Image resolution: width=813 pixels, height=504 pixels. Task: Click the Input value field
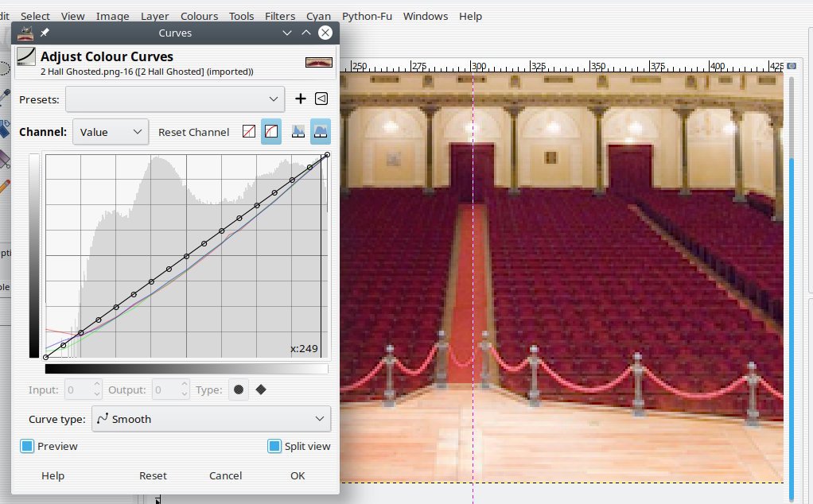78,390
